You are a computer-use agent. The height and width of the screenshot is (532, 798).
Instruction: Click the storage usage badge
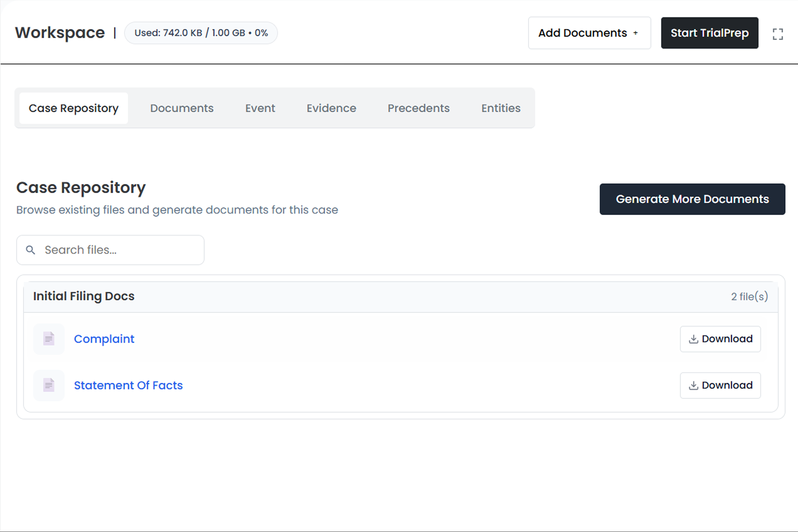pos(201,33)
